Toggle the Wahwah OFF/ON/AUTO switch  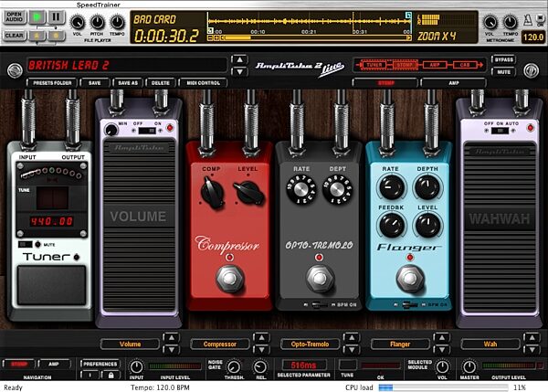500,131
